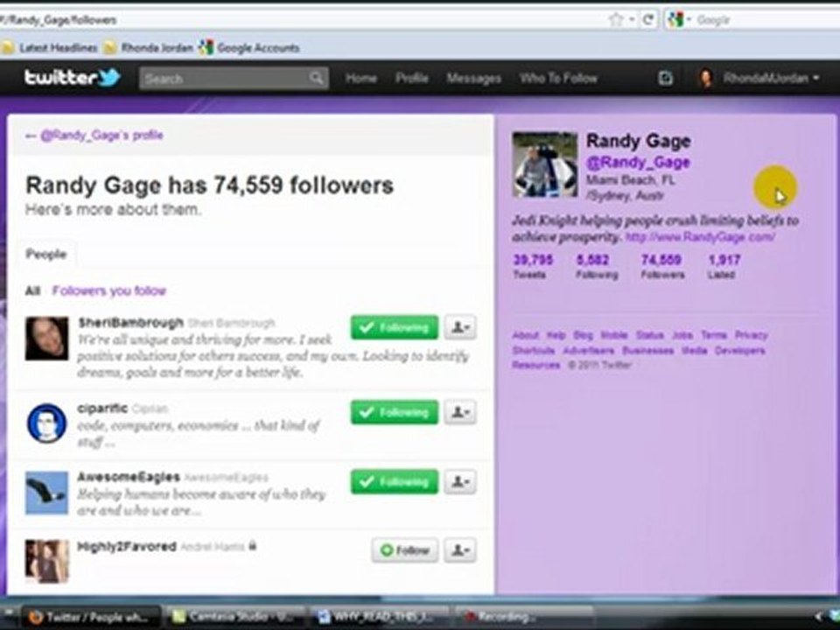The width and height of the screenshot is (840, 630).
Task: Open Google Accounts bookmark
Action: [249, 47]
